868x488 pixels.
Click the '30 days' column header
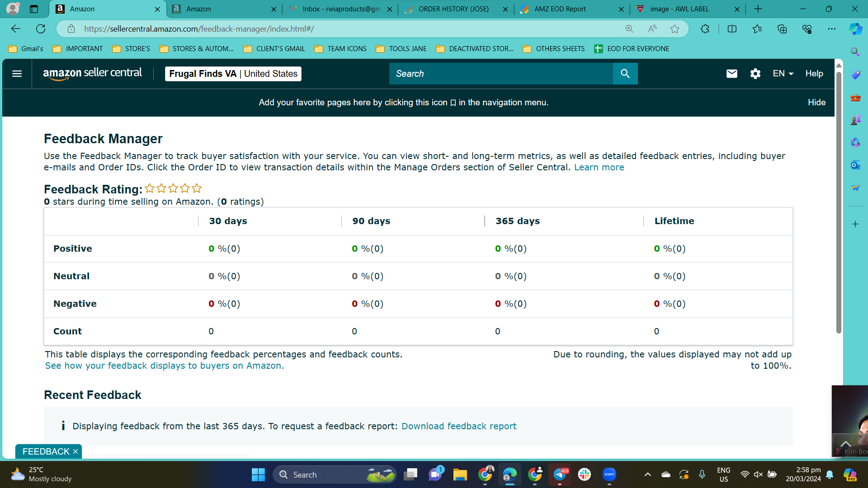228,221
